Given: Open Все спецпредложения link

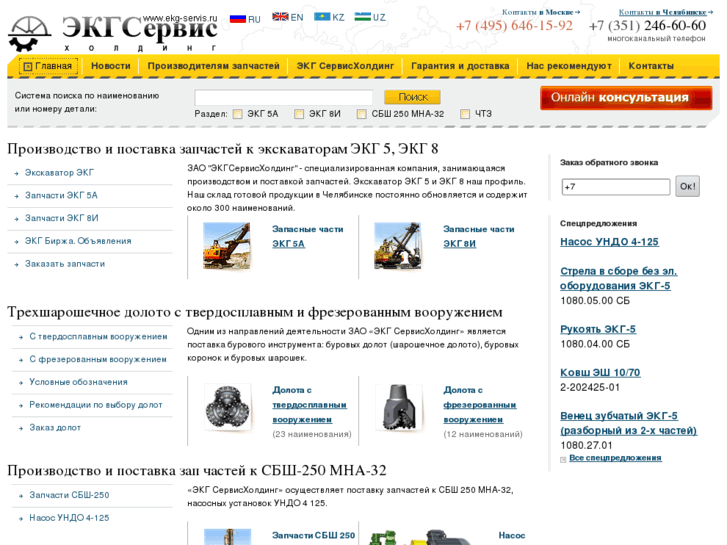Looking at the screenshot, I should (x=615, y=458).
